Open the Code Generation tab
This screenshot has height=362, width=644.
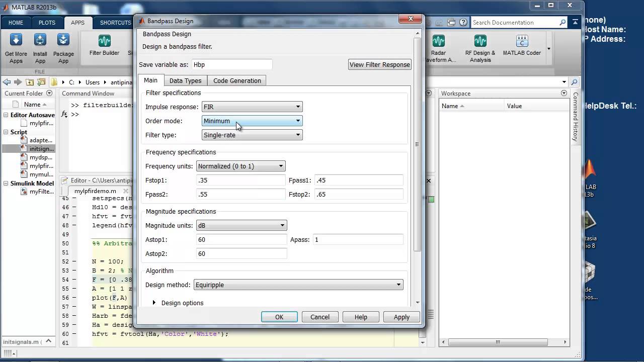[x=237, y=80]
